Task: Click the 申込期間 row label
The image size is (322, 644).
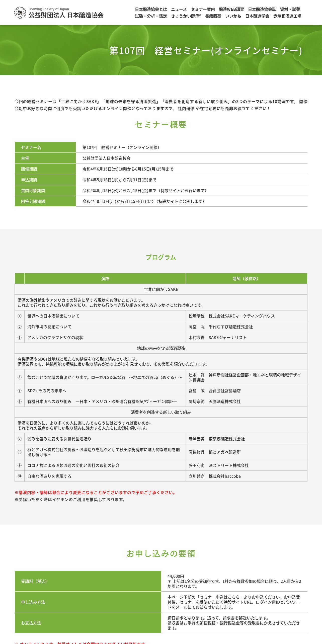Action: click(45, 180)
